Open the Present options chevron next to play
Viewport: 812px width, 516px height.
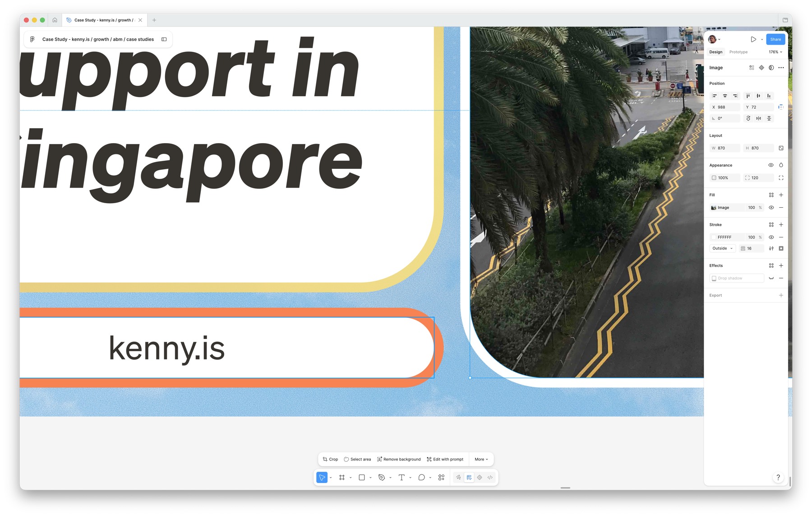pos(762,39)
